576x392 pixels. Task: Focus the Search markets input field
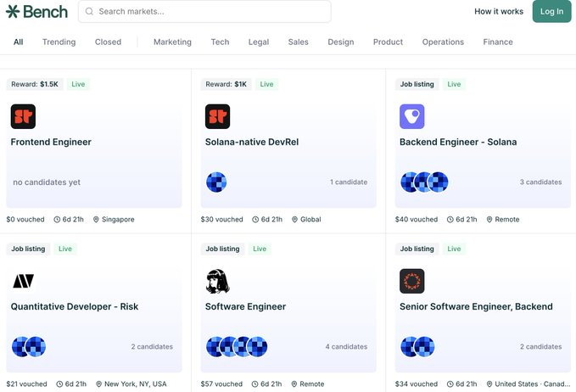pyautogui.click(x=204, y=11)
